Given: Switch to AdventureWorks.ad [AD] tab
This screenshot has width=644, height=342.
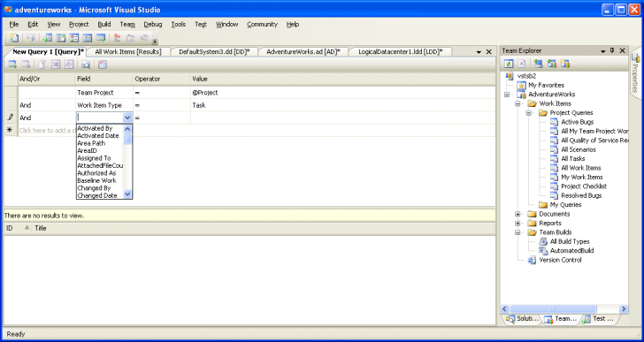Looking at the screenshot, I should click(303, 51).
